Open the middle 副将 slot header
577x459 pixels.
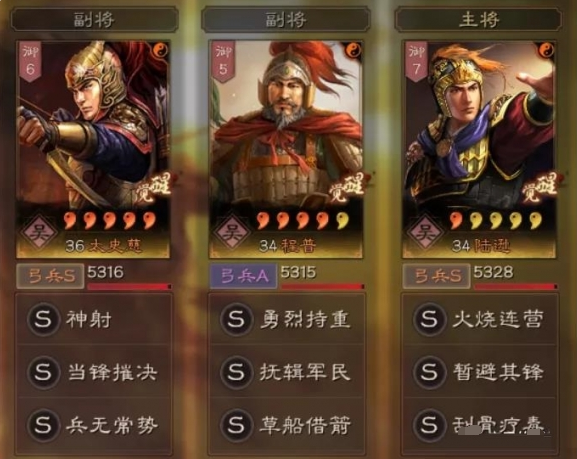tap(286, 19)
